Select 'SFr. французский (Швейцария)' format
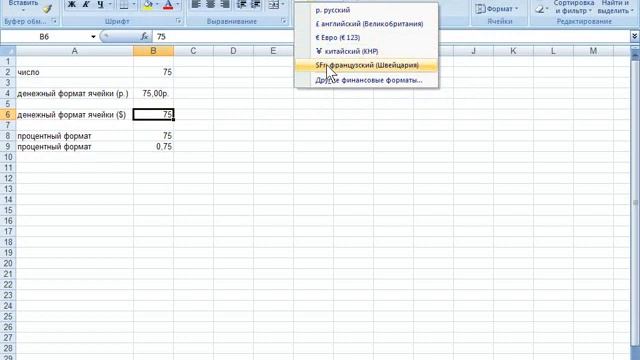Viewport: 640px width, 360px height. (367, 65)
